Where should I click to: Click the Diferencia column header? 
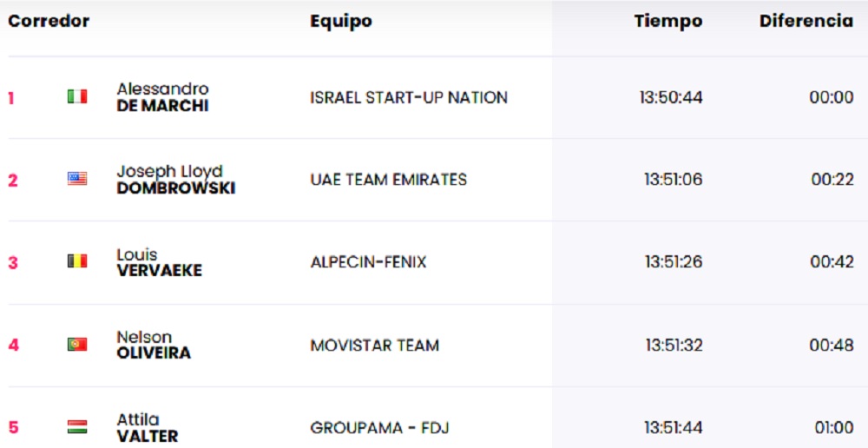pos(806,22)
